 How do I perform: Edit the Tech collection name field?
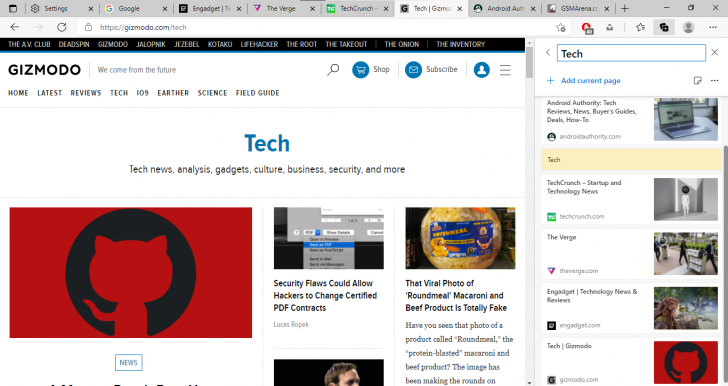[x=631, y=53]
